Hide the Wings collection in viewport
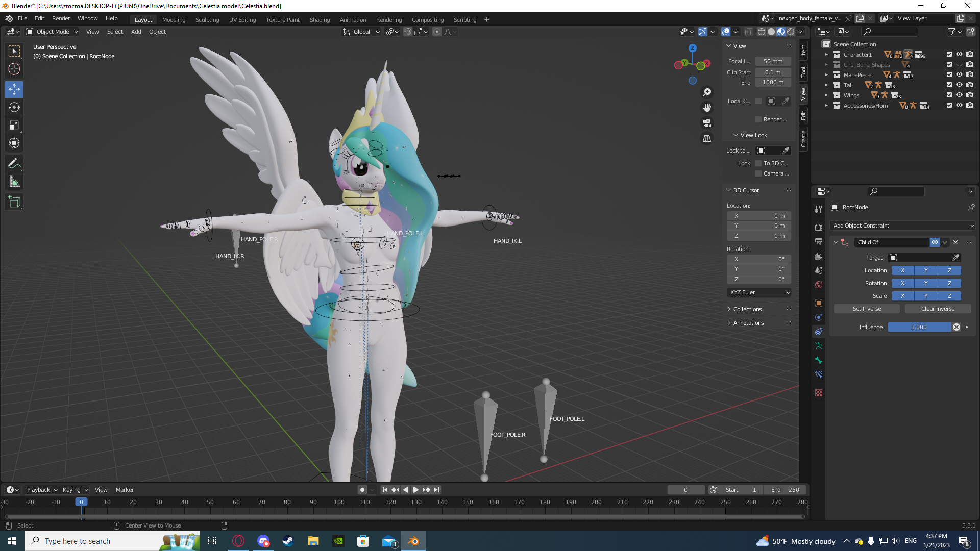 [959, 95]
